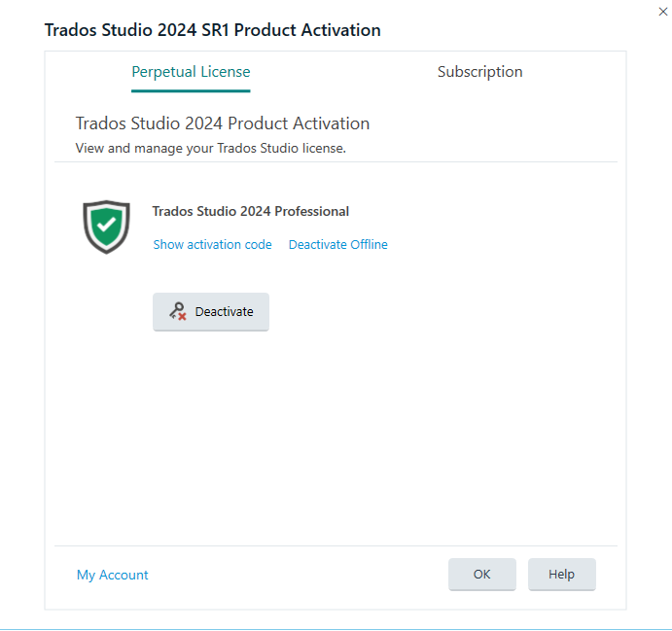
Task: Show the activation code
Action: [212, 245]
